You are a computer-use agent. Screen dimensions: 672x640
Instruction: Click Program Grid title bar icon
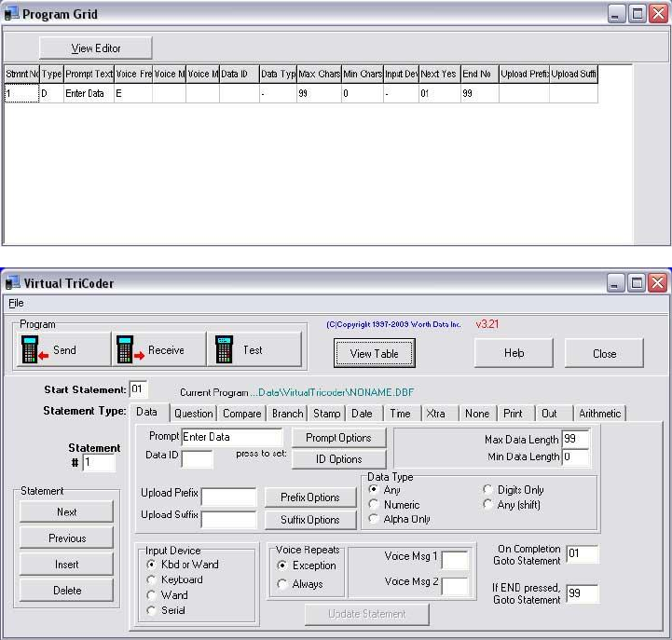12,14
